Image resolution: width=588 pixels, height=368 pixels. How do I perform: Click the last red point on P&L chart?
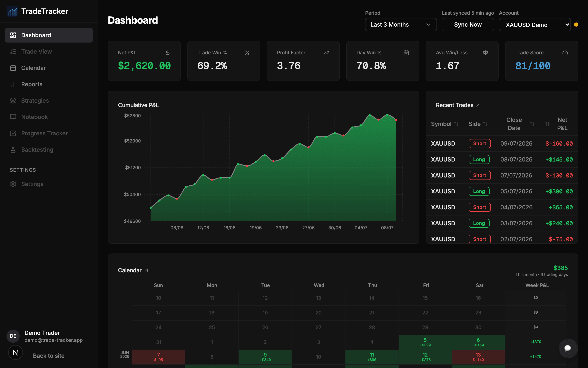pos(396,120)
